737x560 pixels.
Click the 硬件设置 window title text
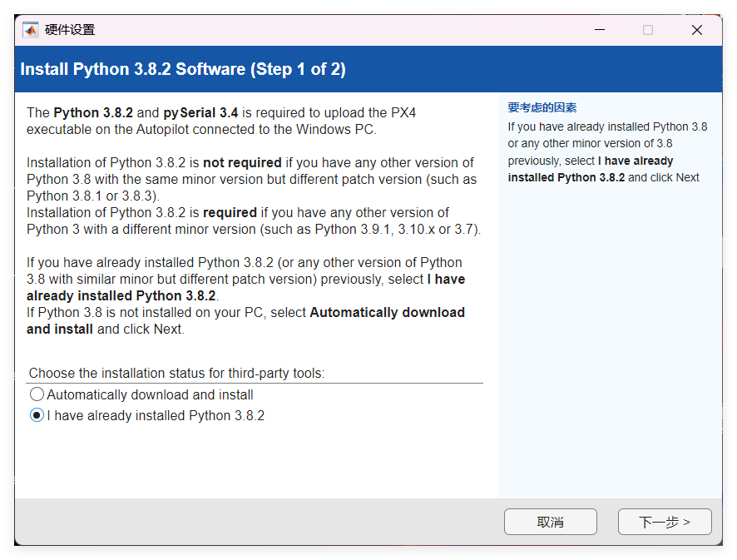pos(70,30)
